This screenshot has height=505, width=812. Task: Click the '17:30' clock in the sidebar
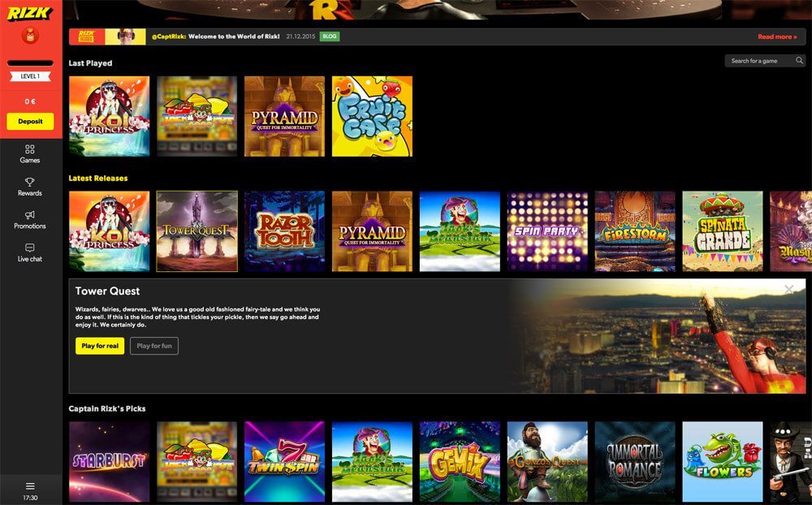coord(30,498)
